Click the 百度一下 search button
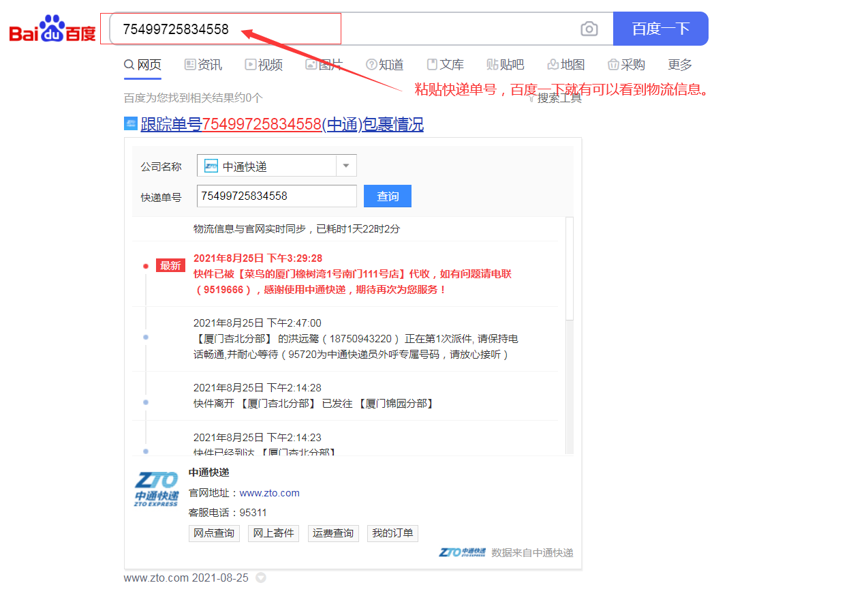The image size is (868, 598). 661,29
